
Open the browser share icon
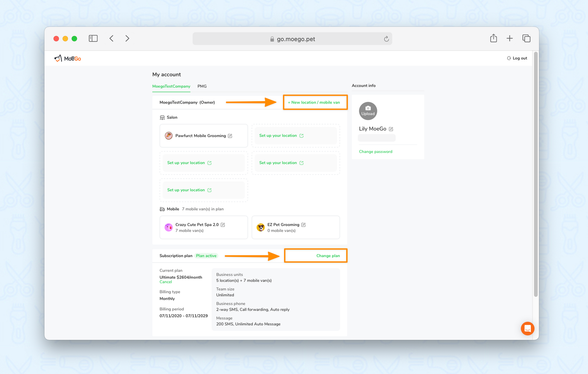click(x=493, y=38)
